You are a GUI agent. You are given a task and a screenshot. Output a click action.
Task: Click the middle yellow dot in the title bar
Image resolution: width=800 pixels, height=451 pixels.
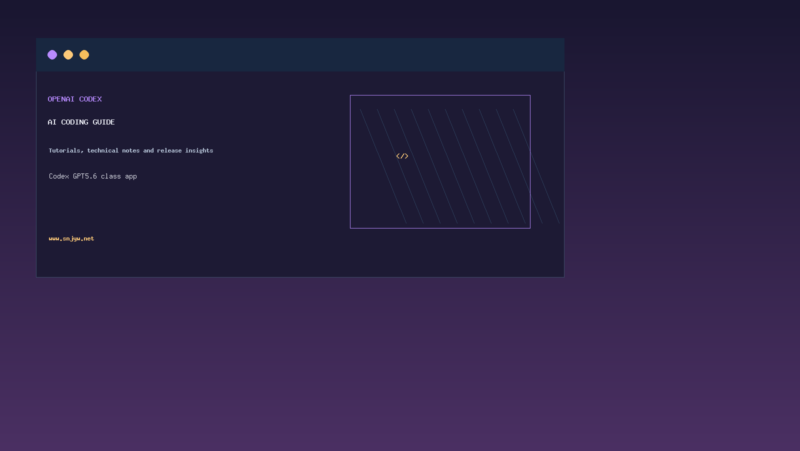68,55
